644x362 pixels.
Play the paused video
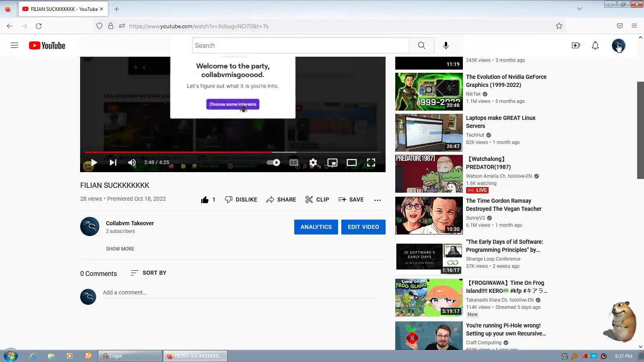pyautogui.click(x=94, y=162)
